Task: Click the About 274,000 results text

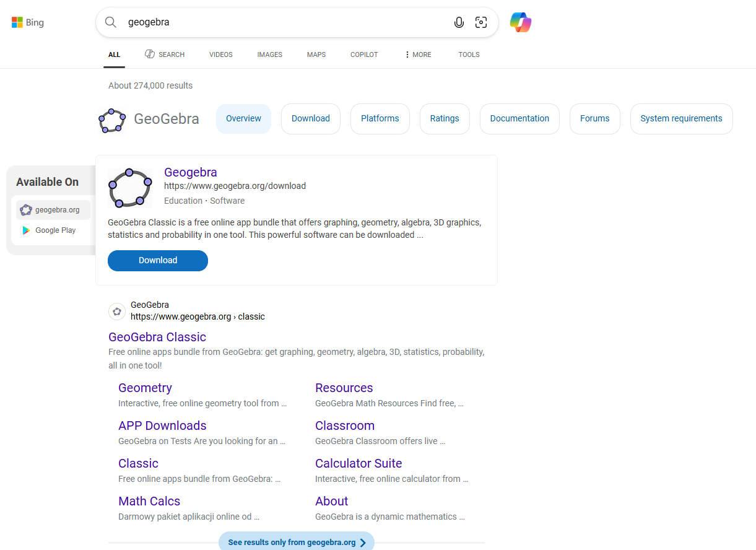Action: click(x=150, y=85)
